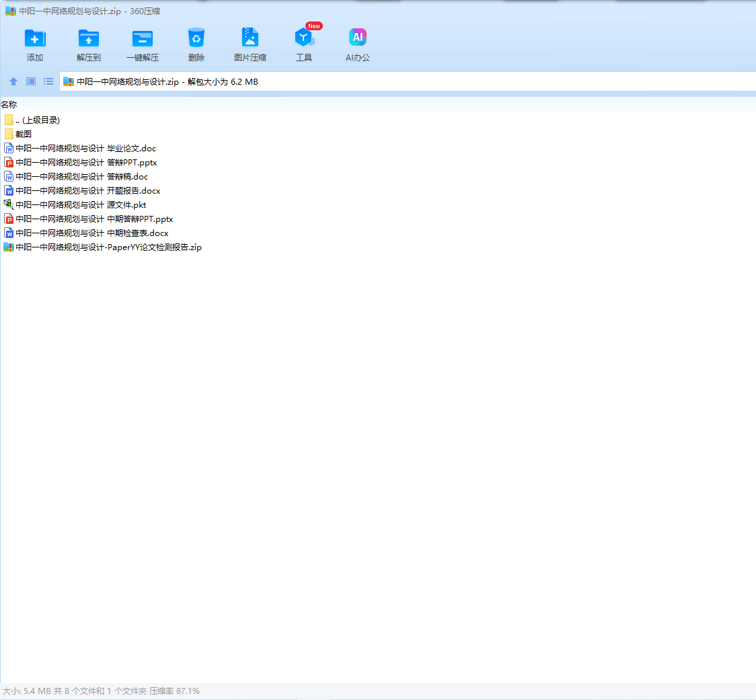
Task: Click the zip icon in the address bar
Action: (x=69, y=81)
